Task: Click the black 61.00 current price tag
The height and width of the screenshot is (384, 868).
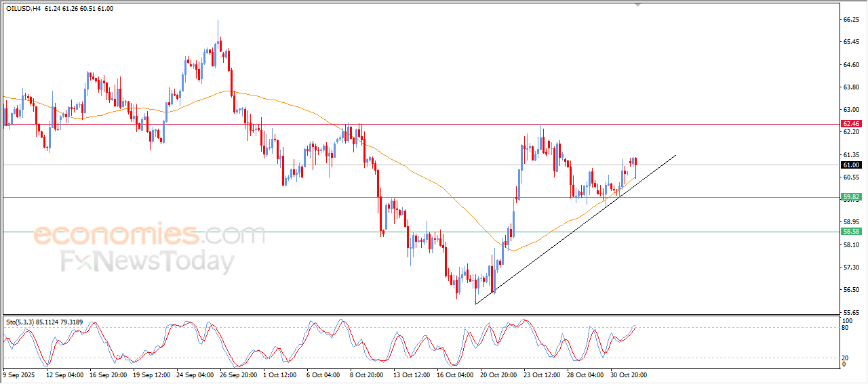Action: click(850, 165)
